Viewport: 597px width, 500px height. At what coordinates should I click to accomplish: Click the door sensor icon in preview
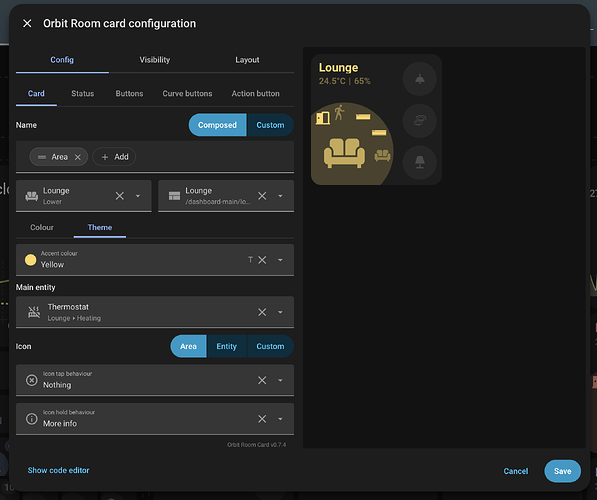(x=323, y=118)
